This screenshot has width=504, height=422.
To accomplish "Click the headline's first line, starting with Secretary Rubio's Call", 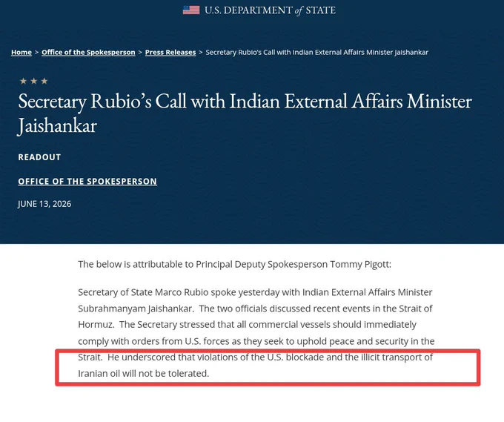I will tap(245, 102).
